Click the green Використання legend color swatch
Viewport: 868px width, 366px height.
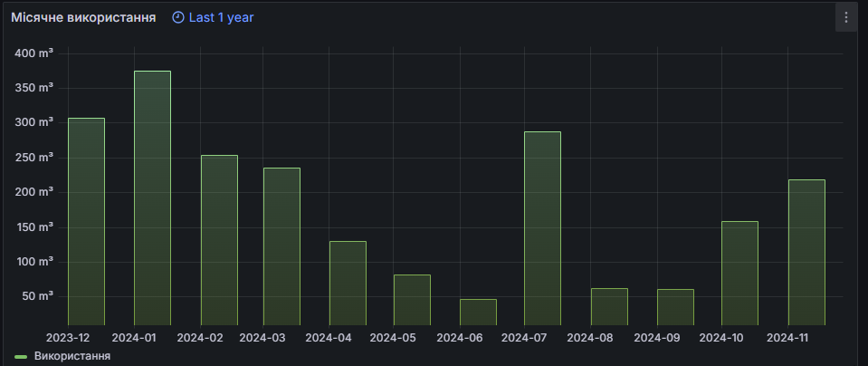click(x=21, y=357)
